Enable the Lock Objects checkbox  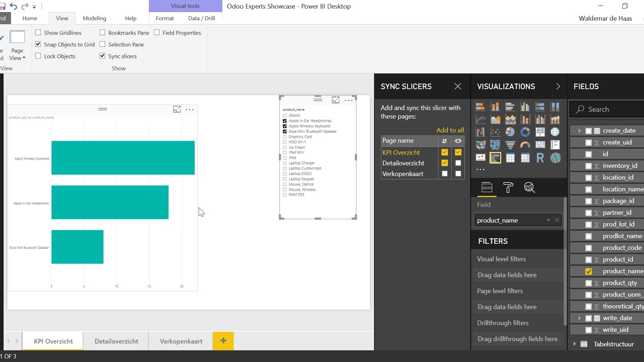click(x=38, y=56)
